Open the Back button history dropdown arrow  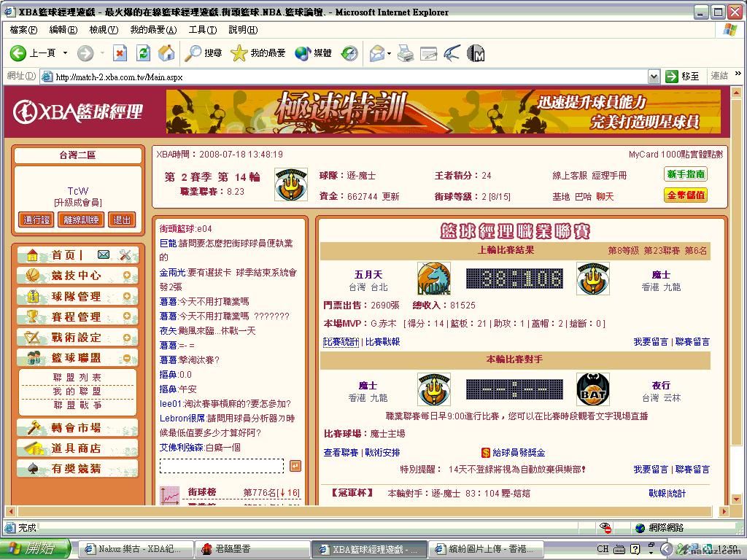65,52
